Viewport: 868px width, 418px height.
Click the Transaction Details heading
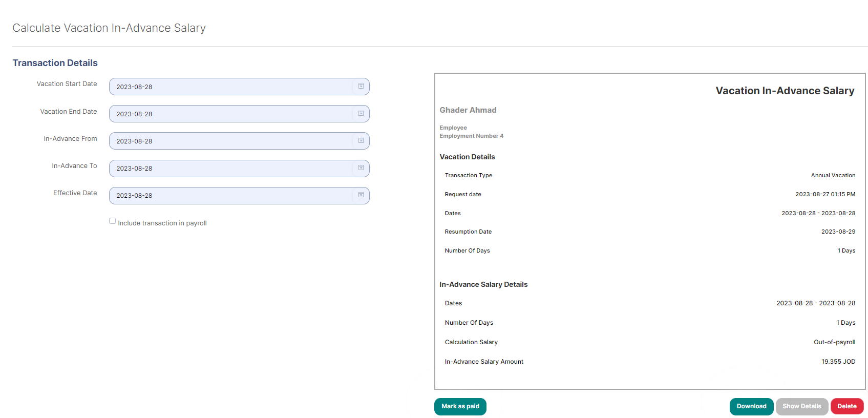coord(55,63)
